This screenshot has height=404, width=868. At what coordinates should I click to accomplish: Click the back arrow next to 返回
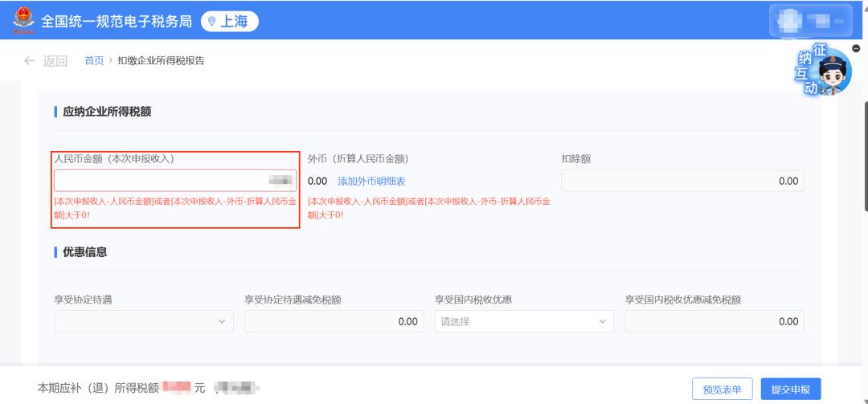tap(29, 60)
